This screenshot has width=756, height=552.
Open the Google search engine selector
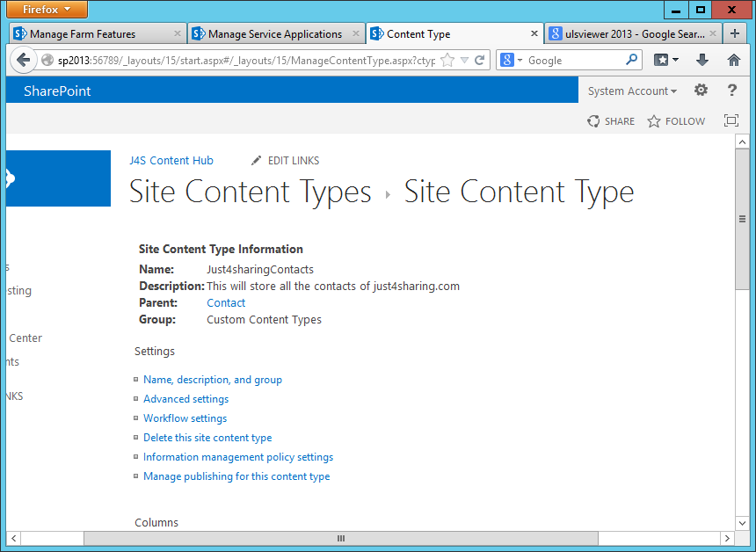(x=511, y=61)
